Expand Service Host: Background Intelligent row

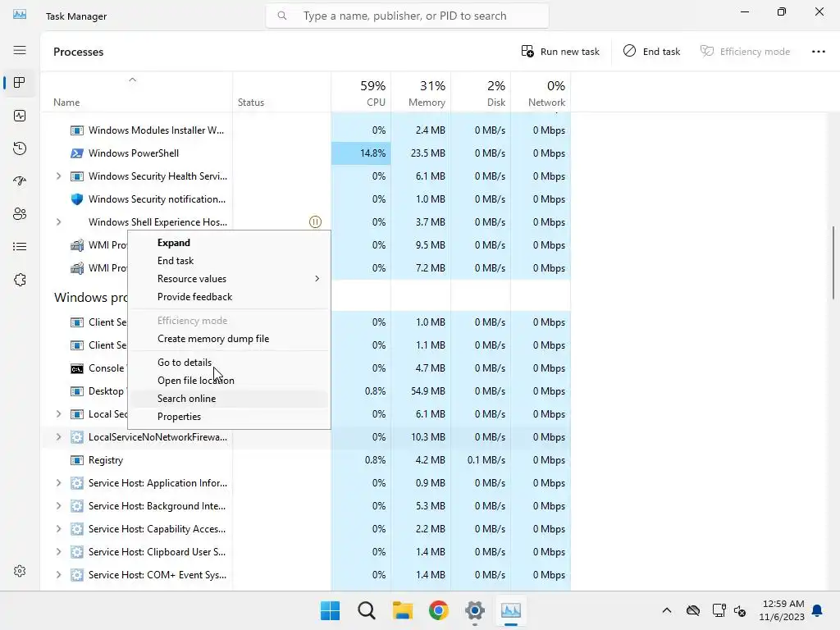pos(58,506)
